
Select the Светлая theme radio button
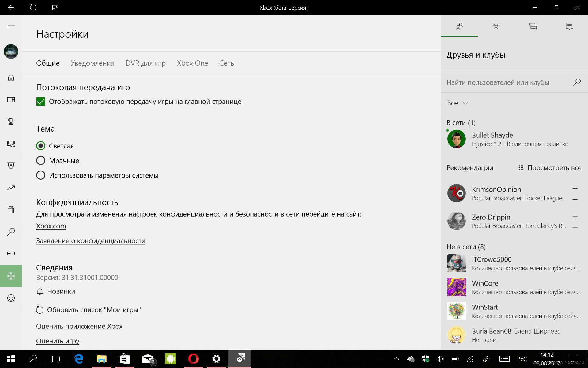tap(41, 146)
